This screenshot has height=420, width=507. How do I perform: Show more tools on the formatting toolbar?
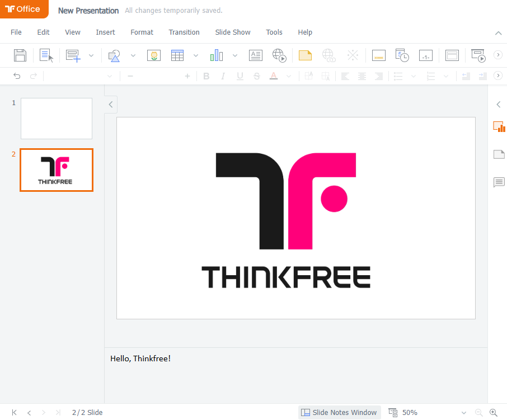498,75
